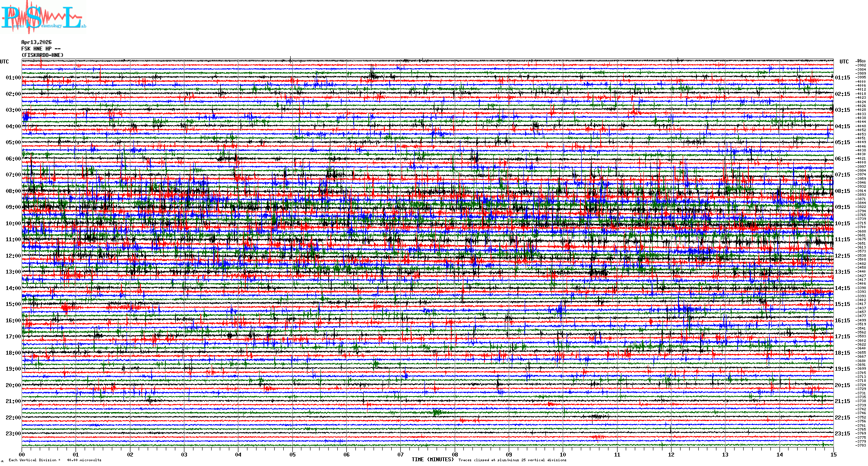Click the (FISKARDO-HNE) station name
Image resolution: width=868 pixels, height=466 pixels.
[x=42, y=55]
